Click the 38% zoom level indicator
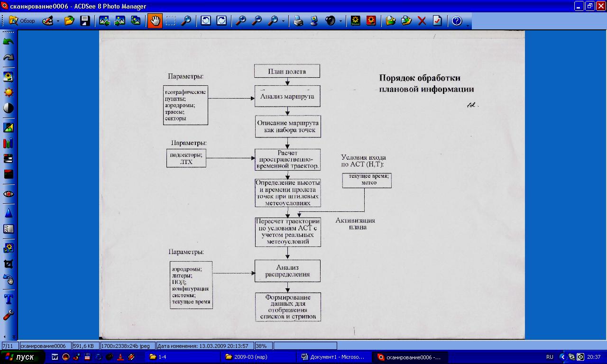The image size is (607, 364). tap(264, 346)
